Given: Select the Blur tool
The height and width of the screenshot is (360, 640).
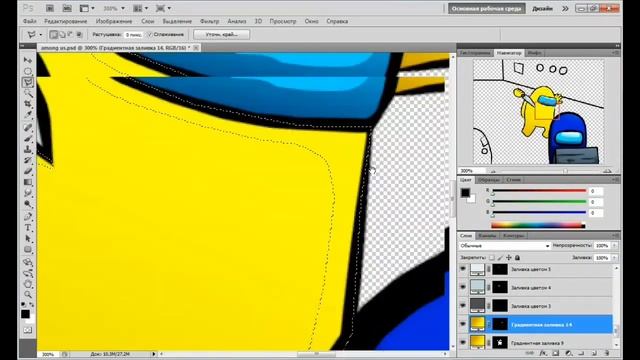Looking at the screenshot, I should pyautogui.click(x=28, y=193).
